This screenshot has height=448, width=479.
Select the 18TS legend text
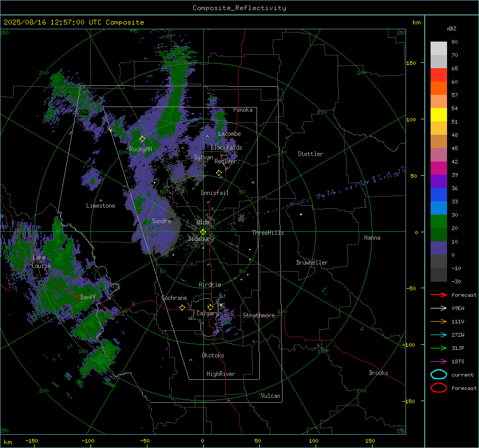(458, 362)
